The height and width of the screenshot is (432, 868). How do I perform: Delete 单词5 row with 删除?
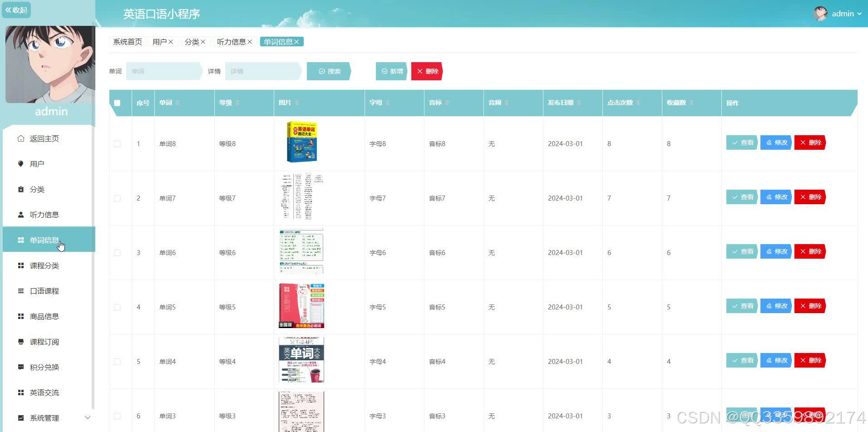click(x=810, y=306)
